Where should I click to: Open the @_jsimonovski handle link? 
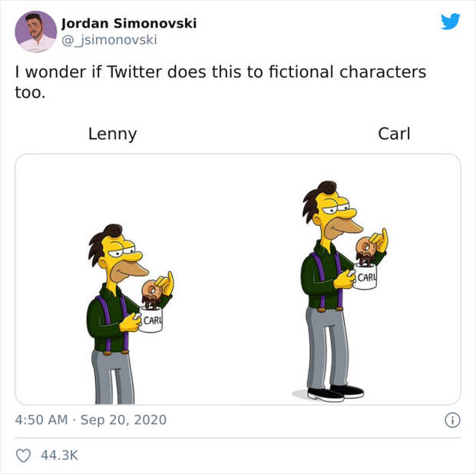click(109, 40)
